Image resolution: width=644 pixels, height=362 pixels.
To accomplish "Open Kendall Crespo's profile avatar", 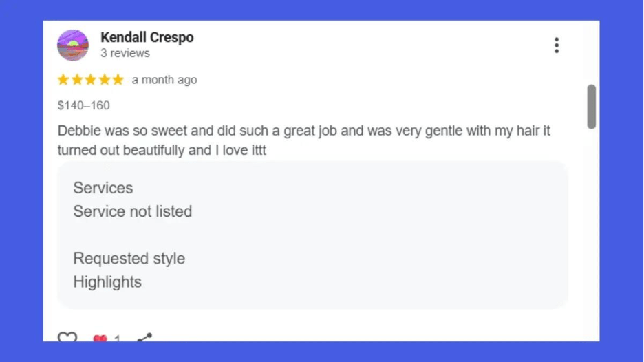I will coord(73,45).
